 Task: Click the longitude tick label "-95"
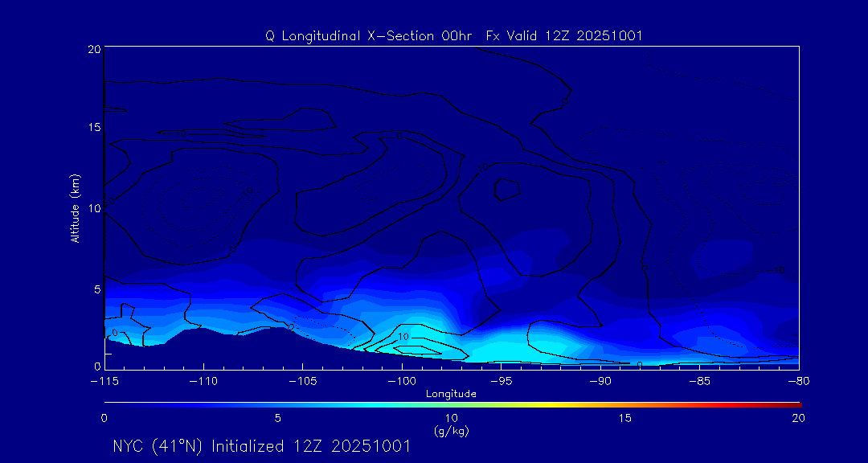(501, 381)
